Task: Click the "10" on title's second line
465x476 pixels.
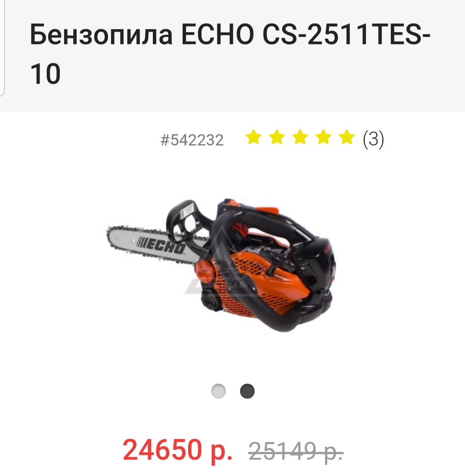Action: point(46,74)
